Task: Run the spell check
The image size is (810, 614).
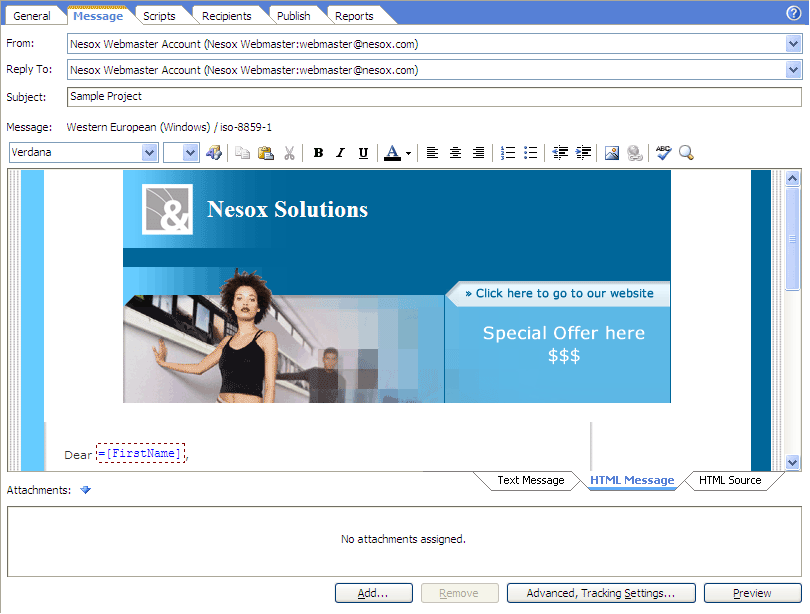Action: coord(663,152)
